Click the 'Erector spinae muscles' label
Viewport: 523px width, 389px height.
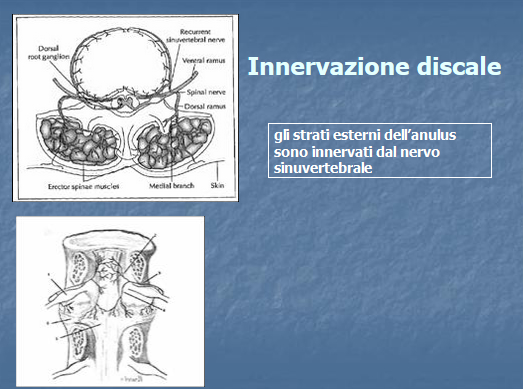(83, 186)
